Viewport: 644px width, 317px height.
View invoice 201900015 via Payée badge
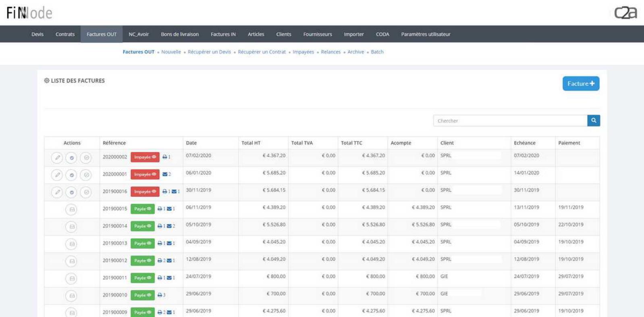(143, 209)
